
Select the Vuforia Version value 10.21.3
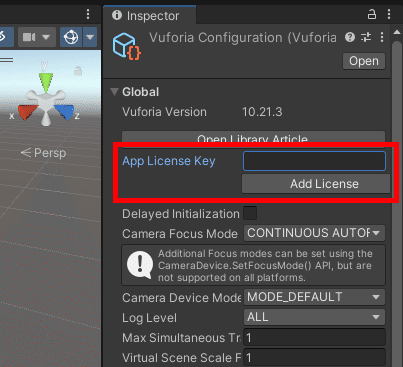pos(262,112)
